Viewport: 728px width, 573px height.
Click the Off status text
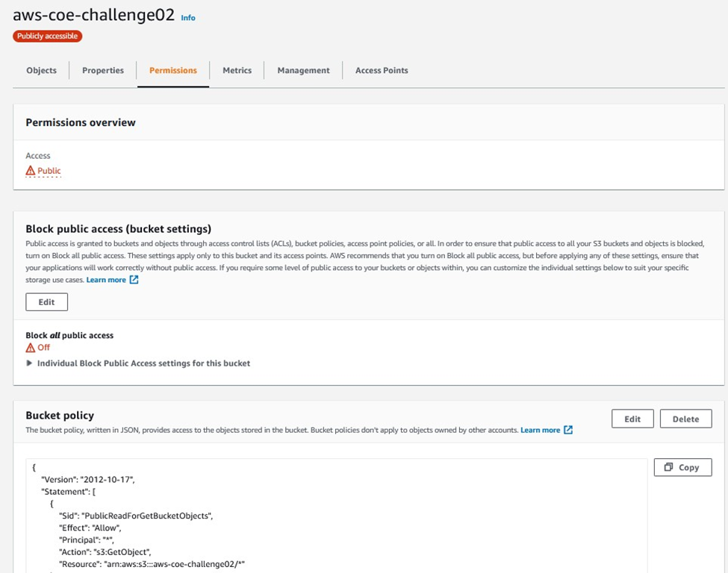(43, 348)
